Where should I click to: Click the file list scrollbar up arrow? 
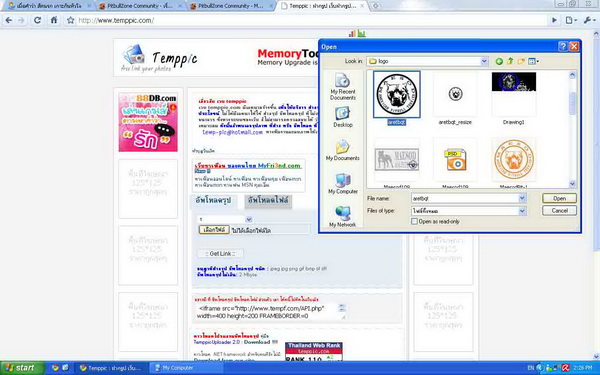[x=572, y=75]
